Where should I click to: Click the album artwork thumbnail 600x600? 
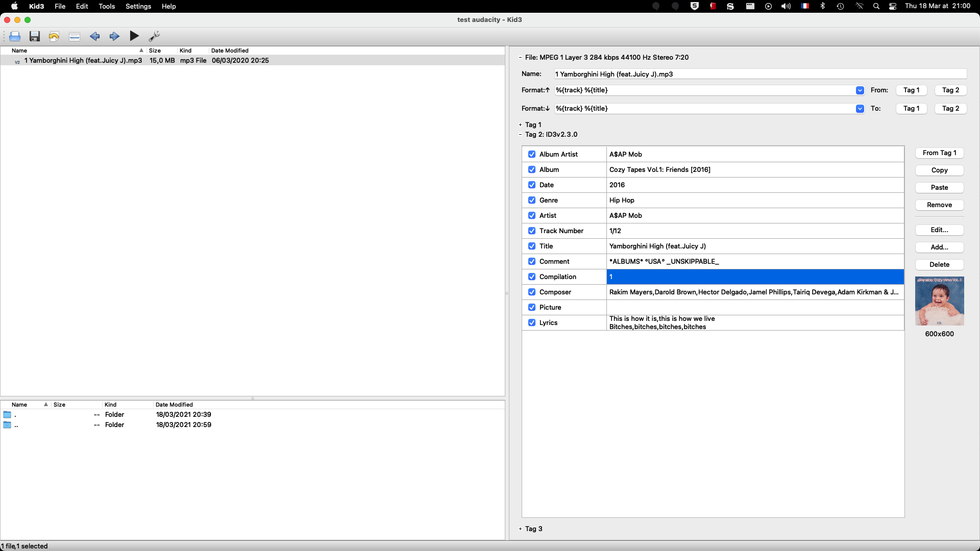[940, 300]
